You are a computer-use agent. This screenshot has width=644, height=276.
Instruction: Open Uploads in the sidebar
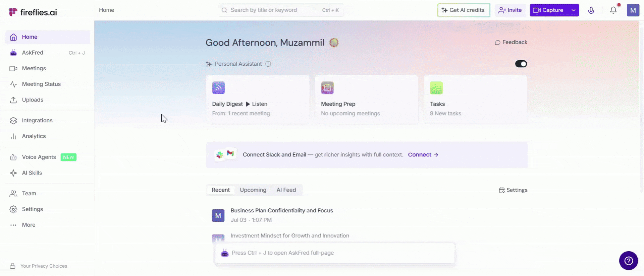(x=48, y=100)
